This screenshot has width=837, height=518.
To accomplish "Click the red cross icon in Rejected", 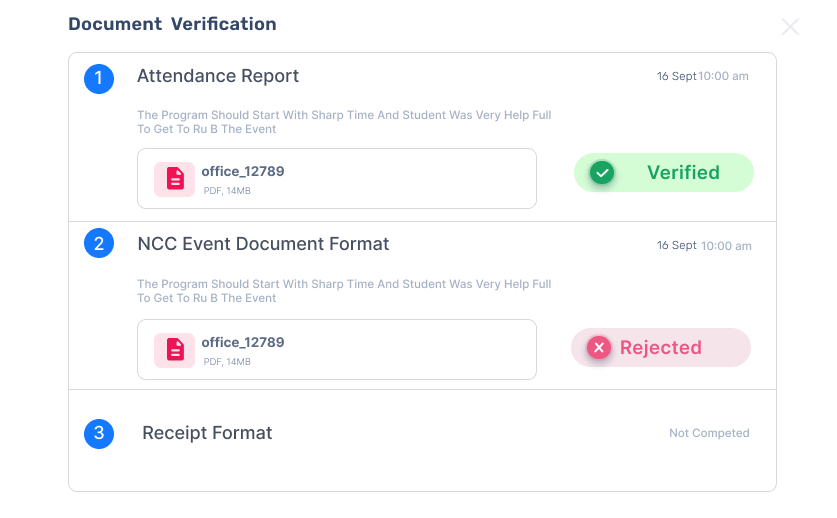I will point(599,348).
